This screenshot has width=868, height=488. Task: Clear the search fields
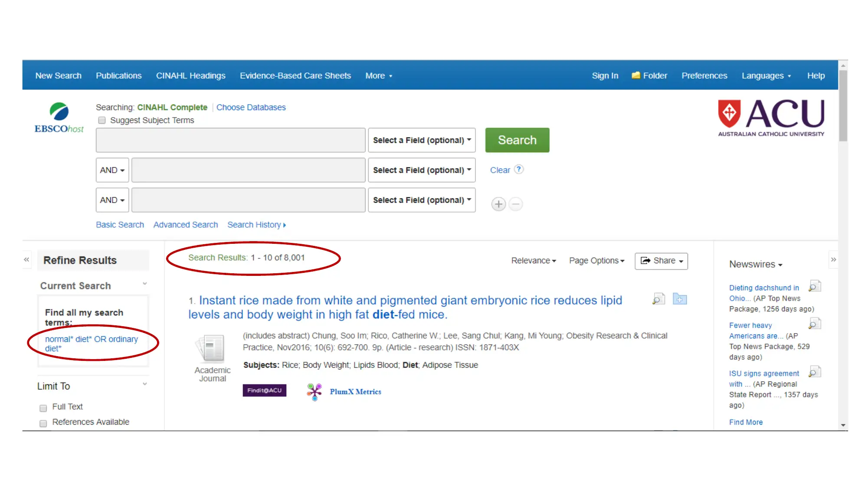coord(500,170)
